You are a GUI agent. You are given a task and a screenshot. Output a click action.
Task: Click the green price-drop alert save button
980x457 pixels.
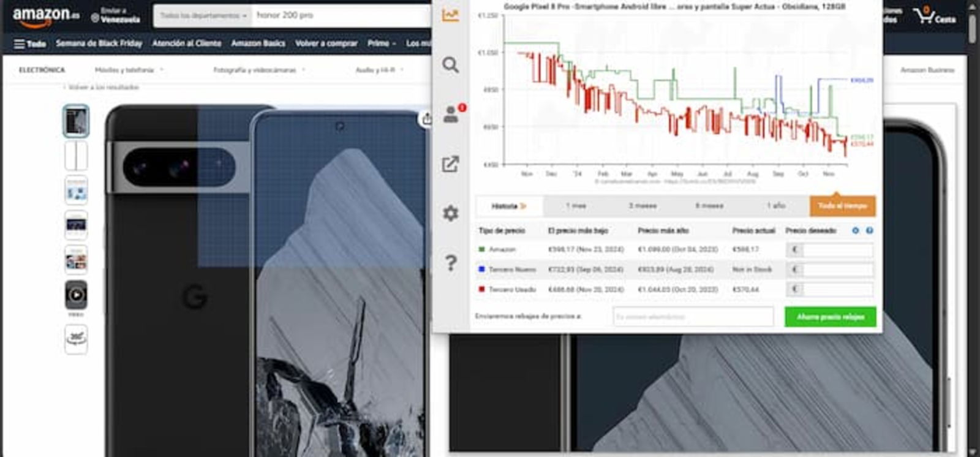click(831, 317)
